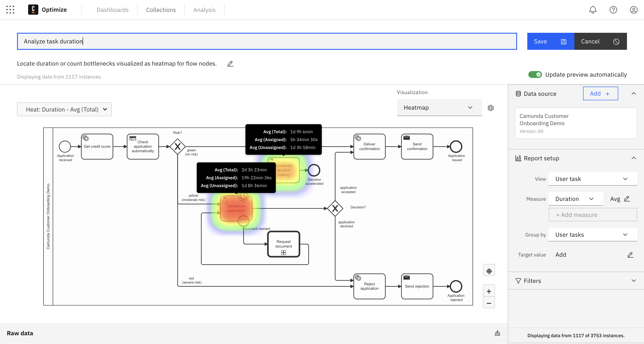Add a new data source
The image size is (644, 344).
pyautogui.click(x=600, y=93)
